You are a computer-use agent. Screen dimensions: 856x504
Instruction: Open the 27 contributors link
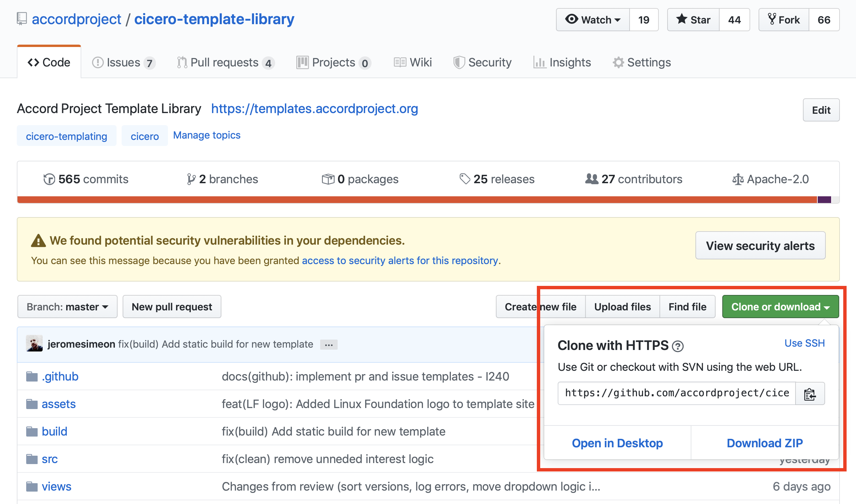tap(634, 179)
